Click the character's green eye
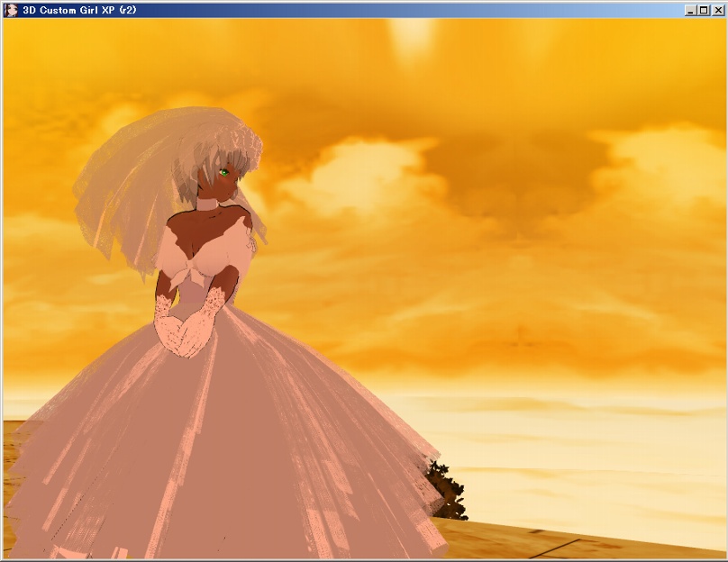Image resolution: width=728 pixels, height=562 pixels. pyautogui.click(x=224, y=173)
